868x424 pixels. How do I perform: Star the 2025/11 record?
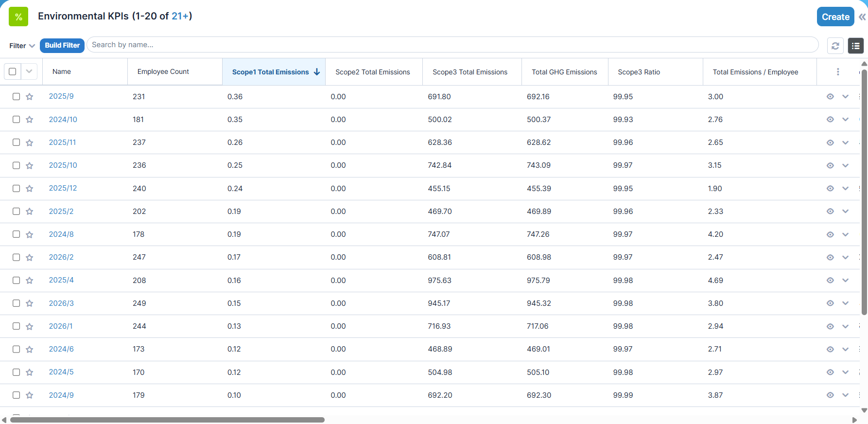pos(30,142)
